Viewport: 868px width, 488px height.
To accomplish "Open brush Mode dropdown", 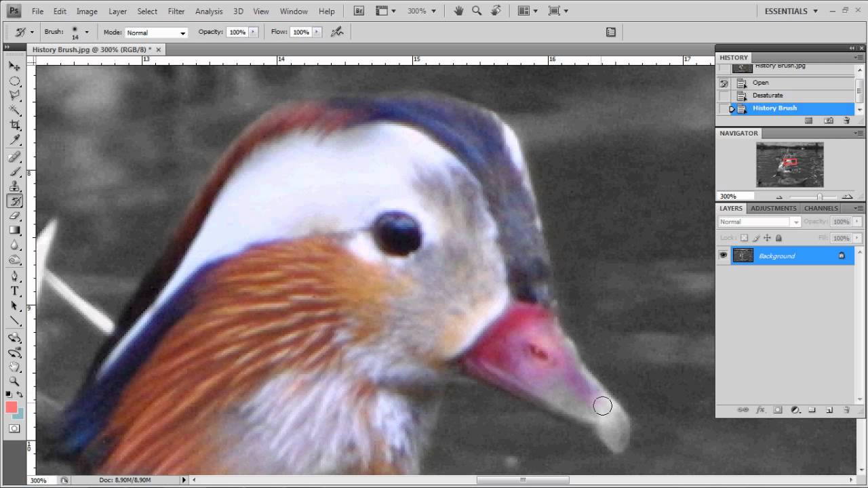I will click(x=157, y=33).
